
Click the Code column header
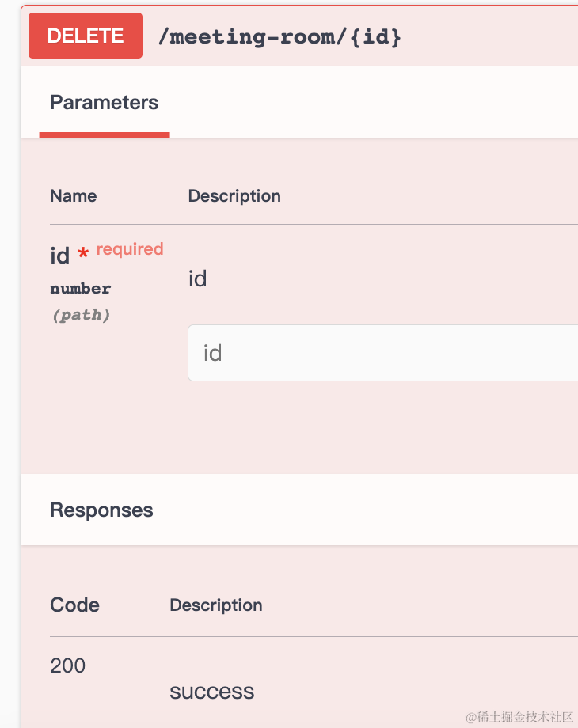[74, 605]
